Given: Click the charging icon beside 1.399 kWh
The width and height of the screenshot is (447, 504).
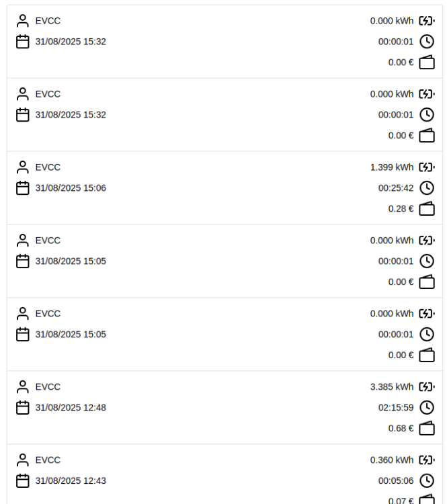Looking at the screenshot, I should point(427,167).
